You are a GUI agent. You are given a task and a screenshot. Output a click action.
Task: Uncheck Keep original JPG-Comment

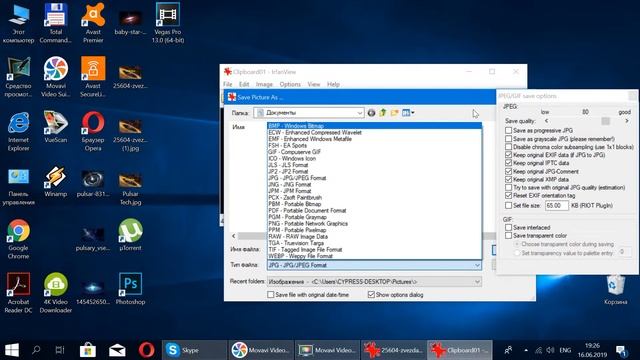click(508, 171)
